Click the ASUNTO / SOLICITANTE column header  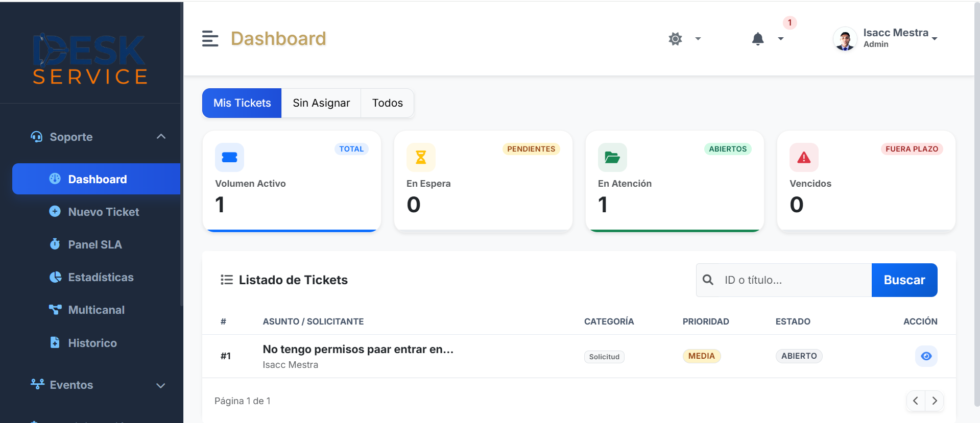313,321
